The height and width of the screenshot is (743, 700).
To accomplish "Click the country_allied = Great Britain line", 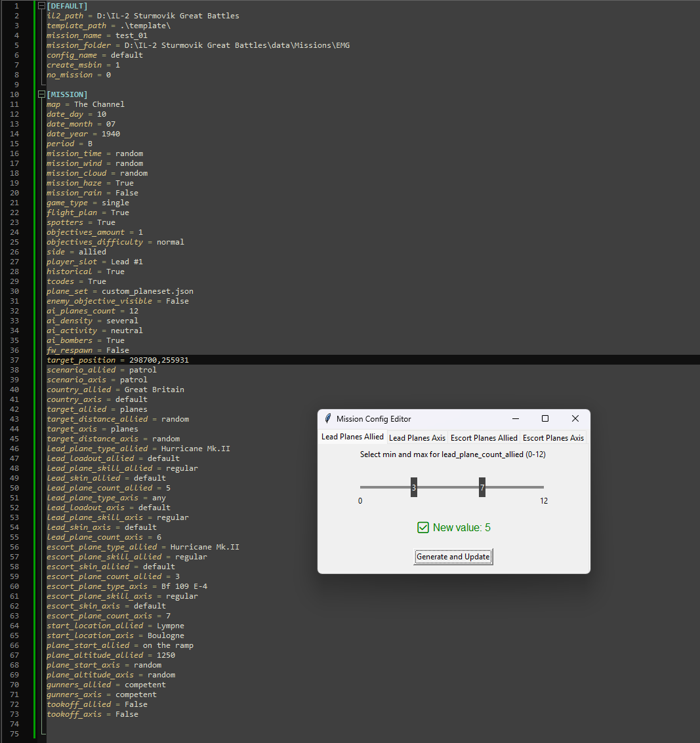I will tap(115, 390).
